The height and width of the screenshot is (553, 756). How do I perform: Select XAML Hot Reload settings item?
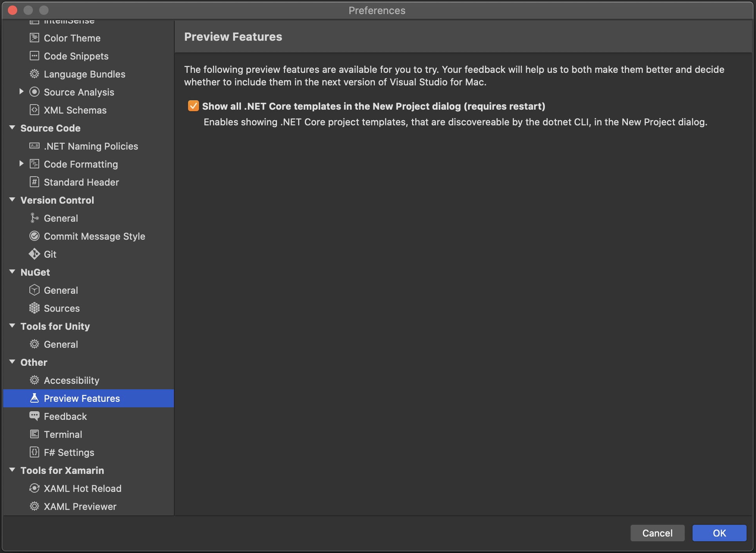point(82,488)
